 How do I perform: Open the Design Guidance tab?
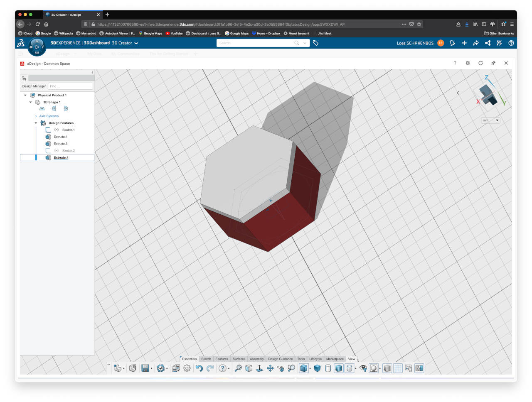point(281,359)
